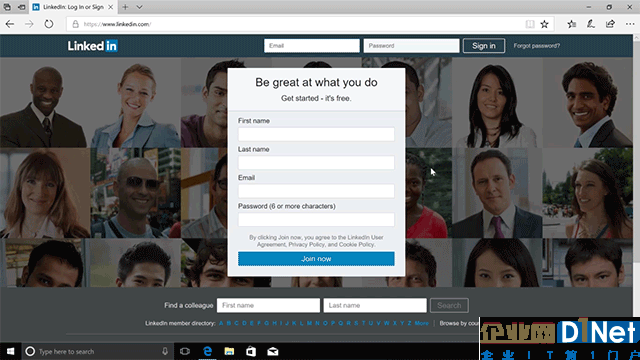Open reading view book icon

point(530,24)
